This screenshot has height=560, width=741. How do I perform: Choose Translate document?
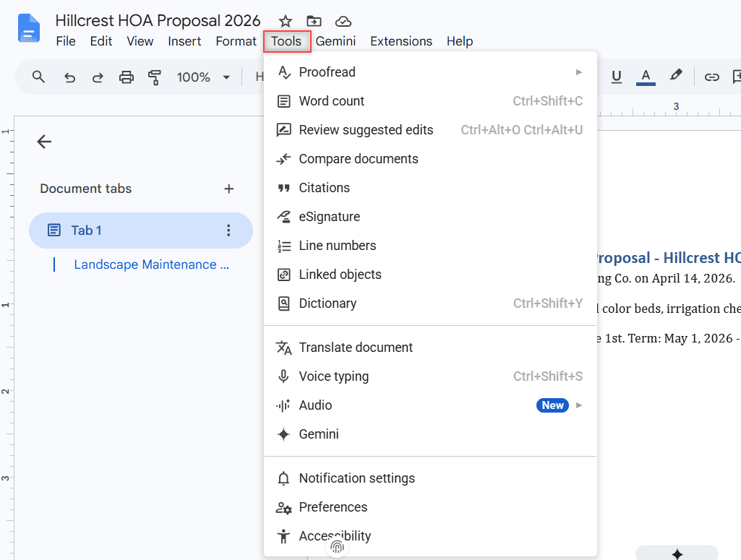(x=431, y=348)
